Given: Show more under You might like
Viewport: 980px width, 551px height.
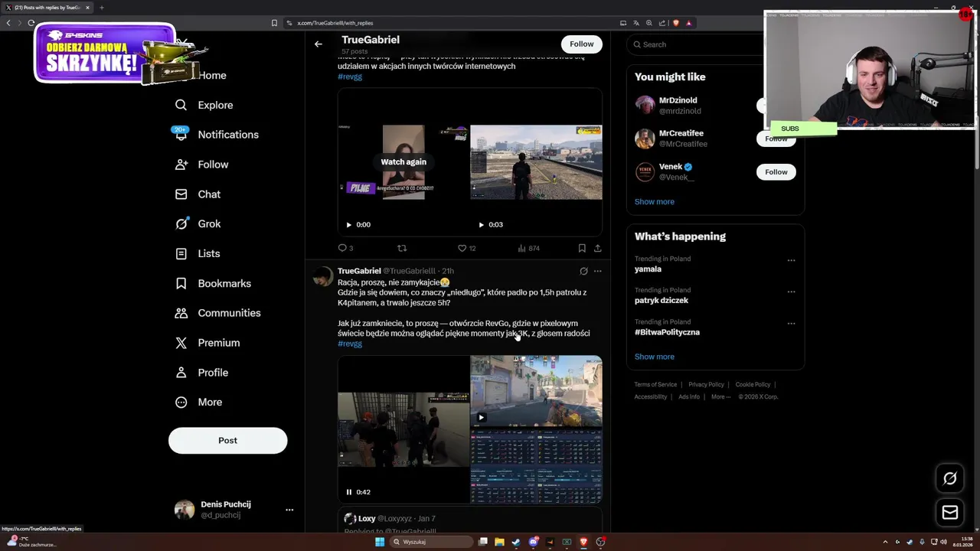Looking at the screenshot, I should [655, 202].
